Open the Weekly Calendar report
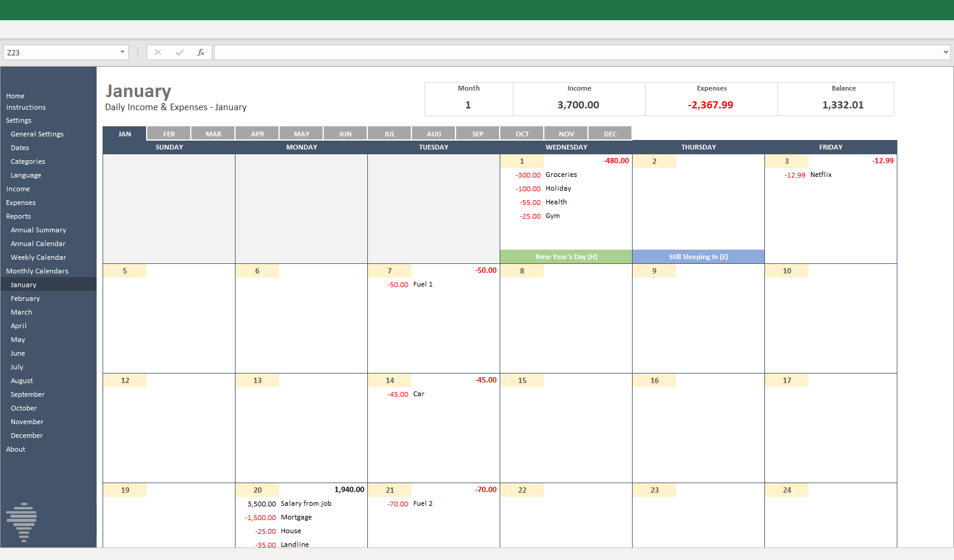Viewport: 954px width, 560px height. pos(38,257)
